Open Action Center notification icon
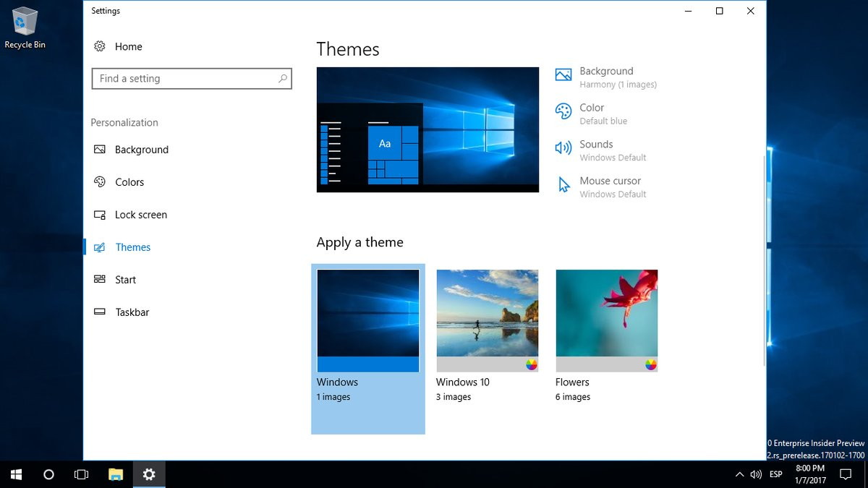The width and height of the screenshot is (868, 488). 845,475
